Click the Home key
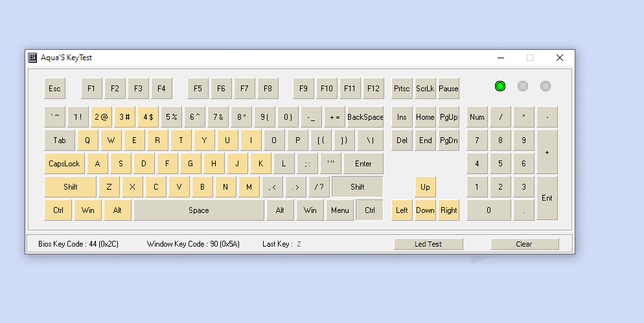 pos(425,117)
